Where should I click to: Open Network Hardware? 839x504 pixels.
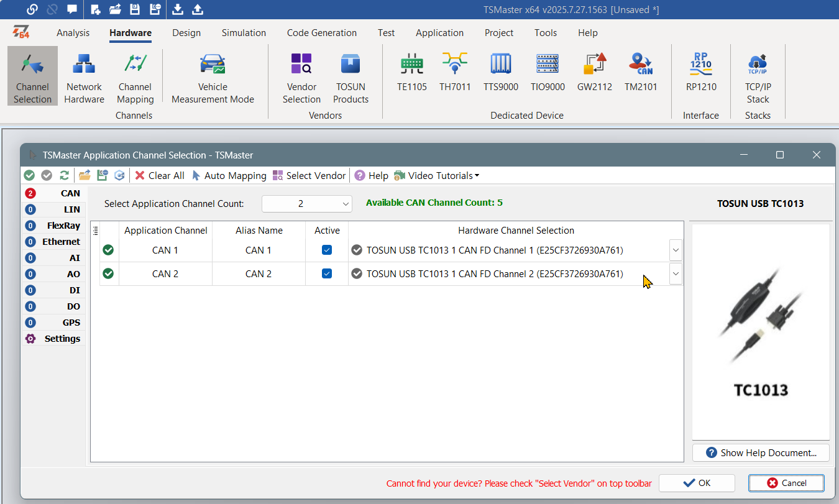[x=84, y=76]
